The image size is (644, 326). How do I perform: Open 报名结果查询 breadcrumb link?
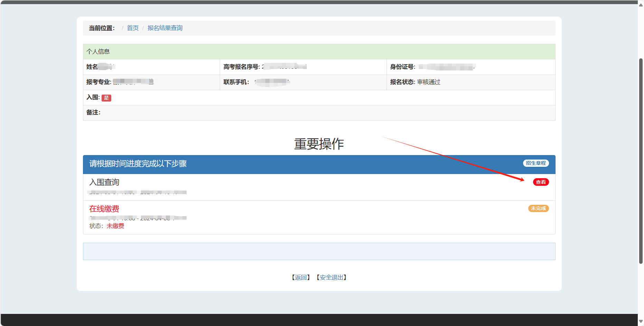[x=165, y=28]
